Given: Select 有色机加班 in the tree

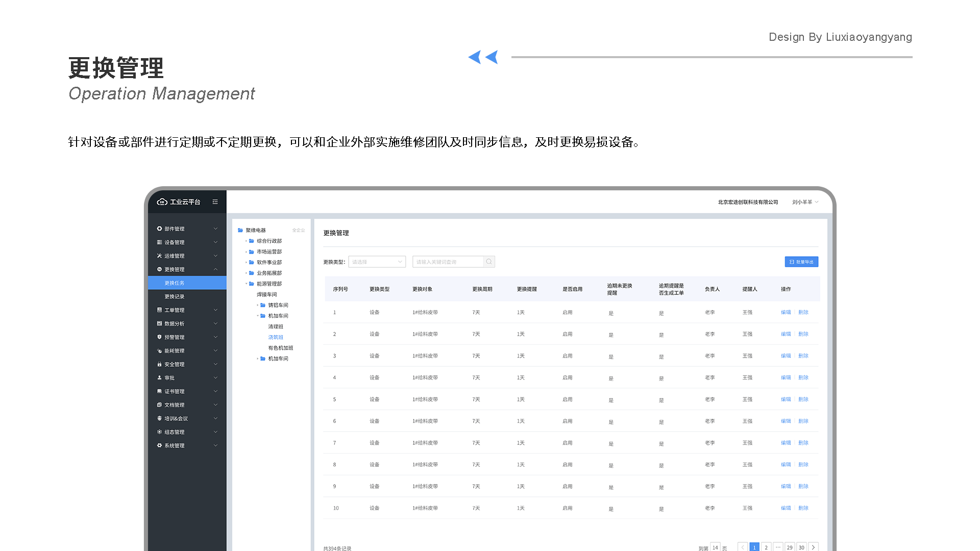Looking at the screenshot, I should click(x=281, y=348).
